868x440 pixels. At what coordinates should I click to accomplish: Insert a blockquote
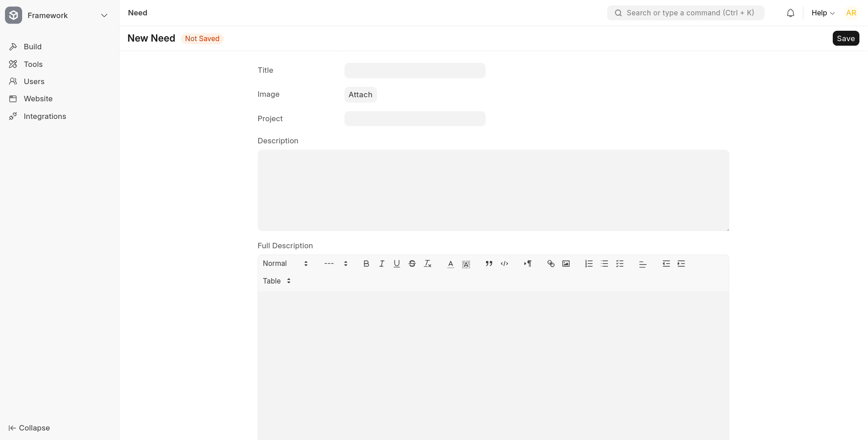489,264
